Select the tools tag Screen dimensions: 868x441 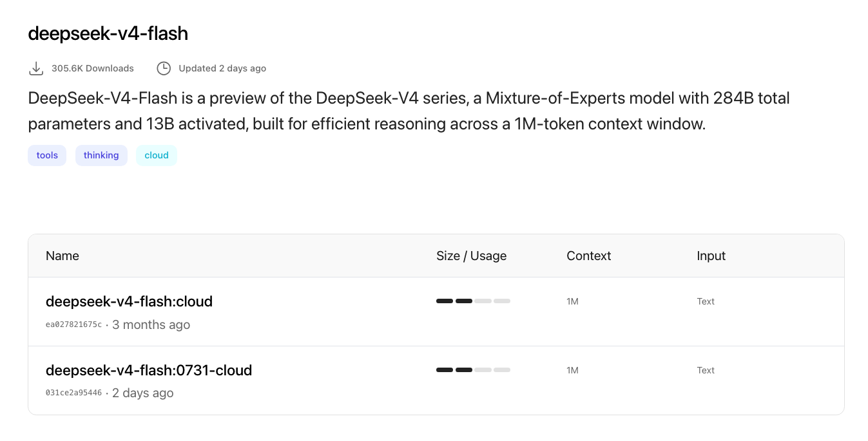pos(47,155)
